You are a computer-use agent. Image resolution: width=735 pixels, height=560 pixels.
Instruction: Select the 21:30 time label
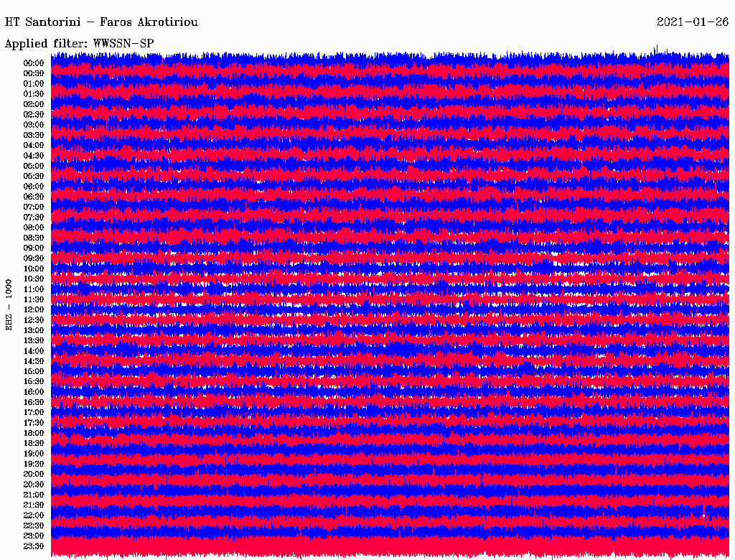coord(34,505)
